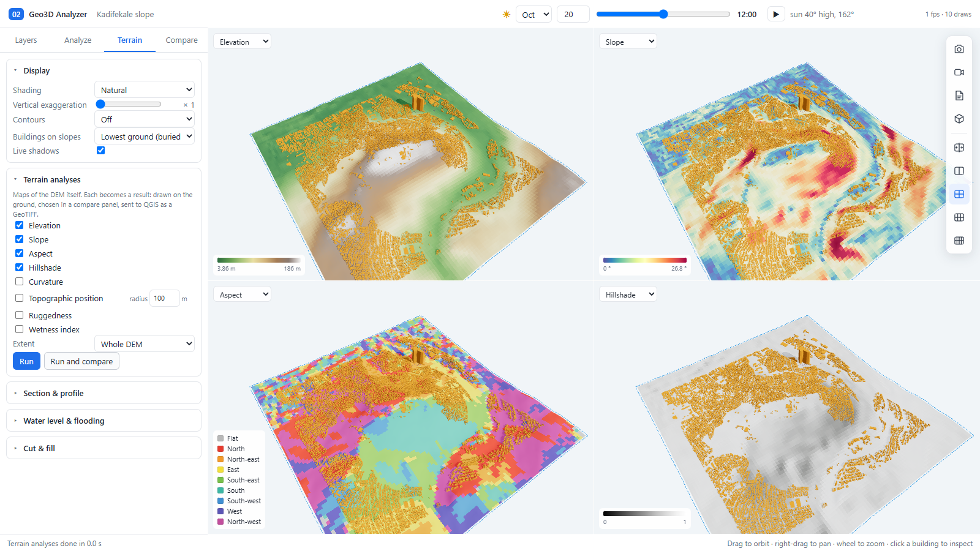The height and width of the screenshot is (551, 980).
Task: Click the 02 app logo badge
Action: (16, 14)
